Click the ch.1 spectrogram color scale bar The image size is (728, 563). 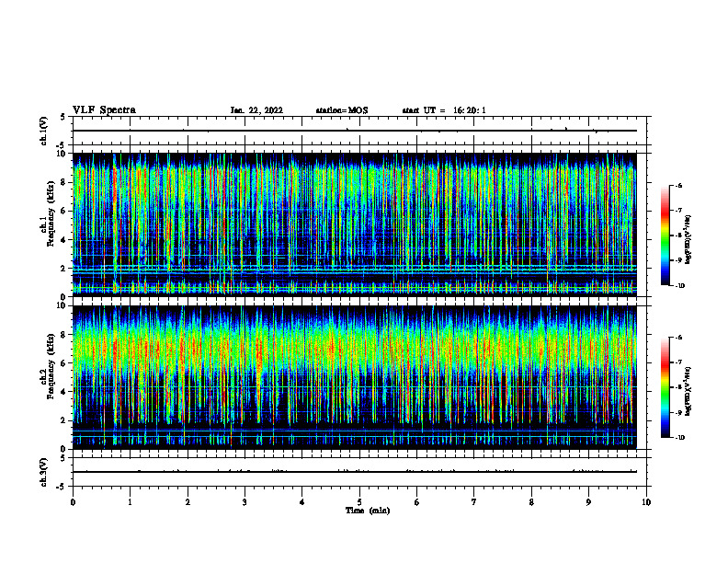(x=665, y=236)
